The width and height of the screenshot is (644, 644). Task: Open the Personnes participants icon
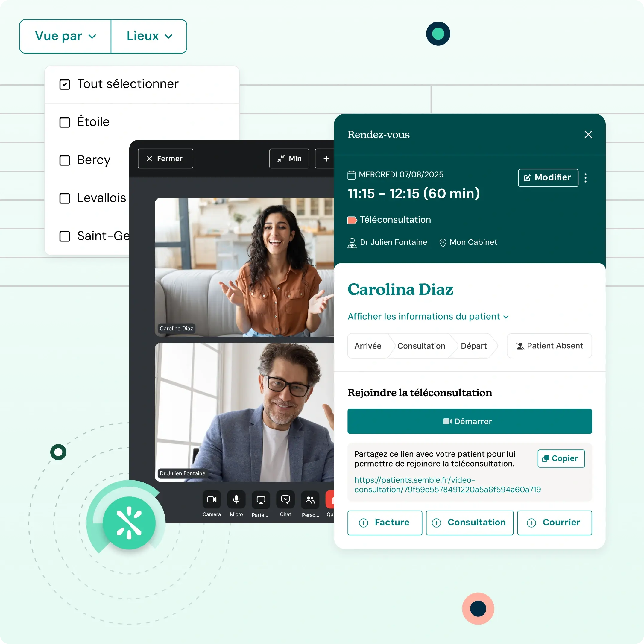click(310, 499)
